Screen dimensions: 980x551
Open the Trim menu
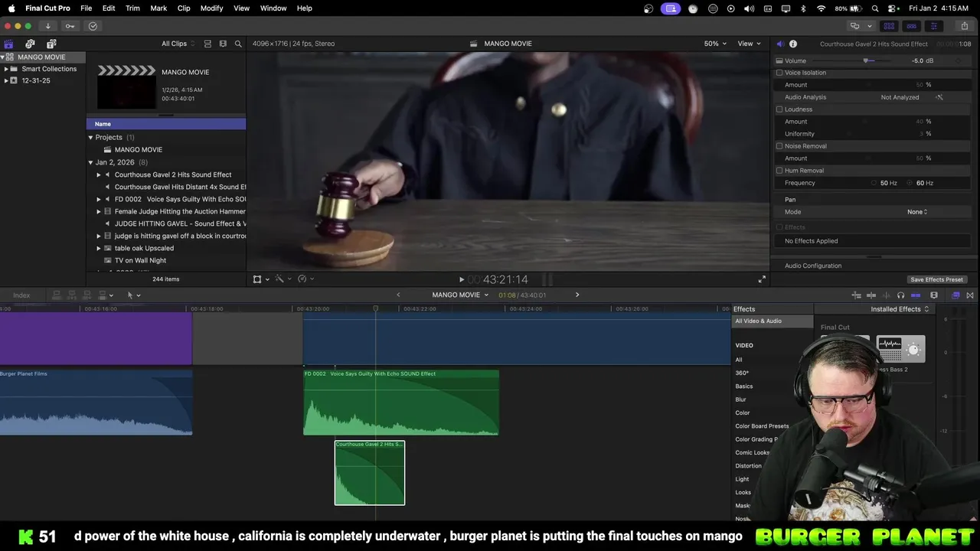[132, 8]
